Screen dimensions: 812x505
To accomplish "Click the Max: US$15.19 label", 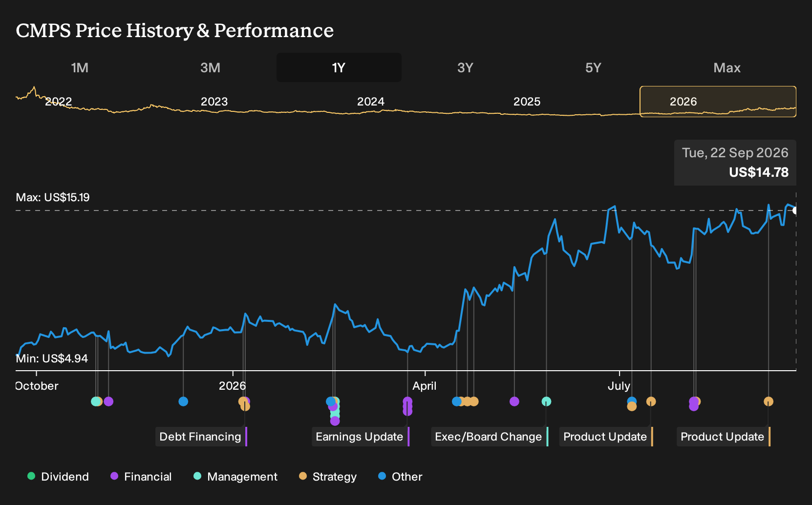I will click(53, 197).
